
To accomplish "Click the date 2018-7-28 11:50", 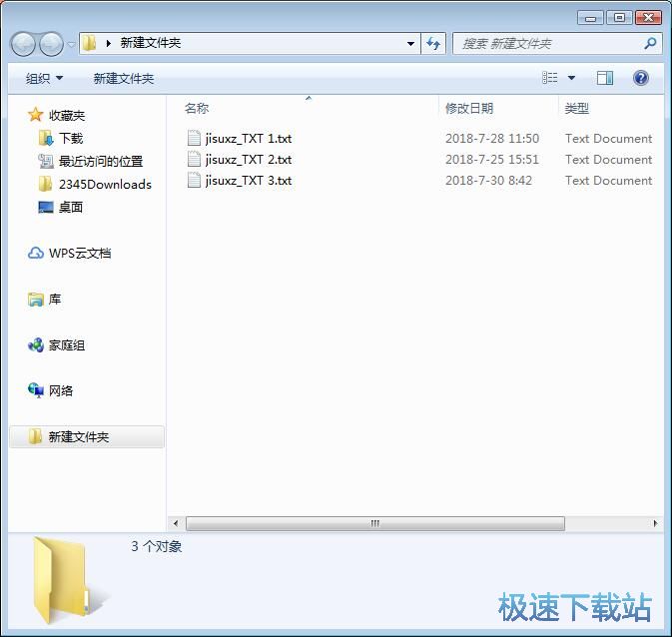I will coord(492,139).
